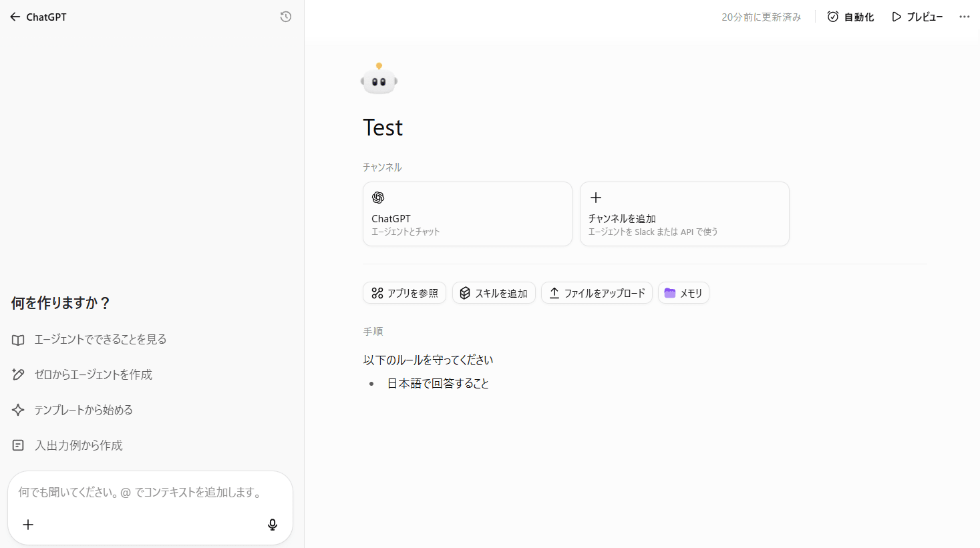Select the ChatGPT channel card

[x=468, y=214]
